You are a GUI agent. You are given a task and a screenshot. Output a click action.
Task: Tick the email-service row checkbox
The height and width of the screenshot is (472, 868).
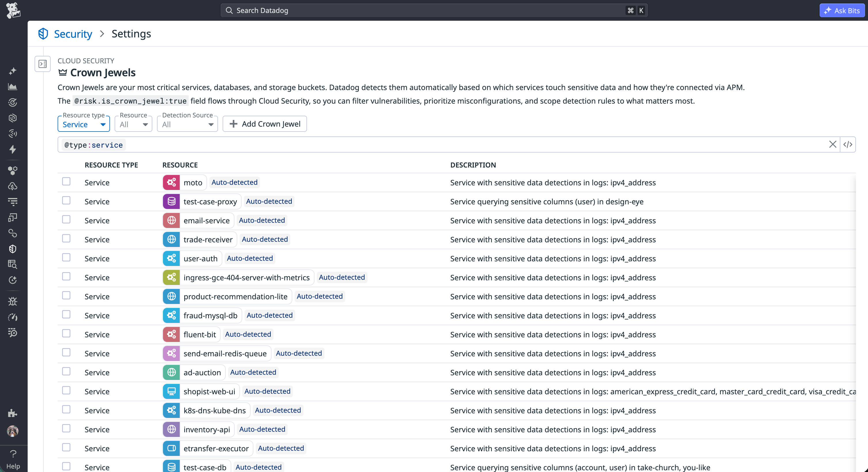tap(66, 220)
